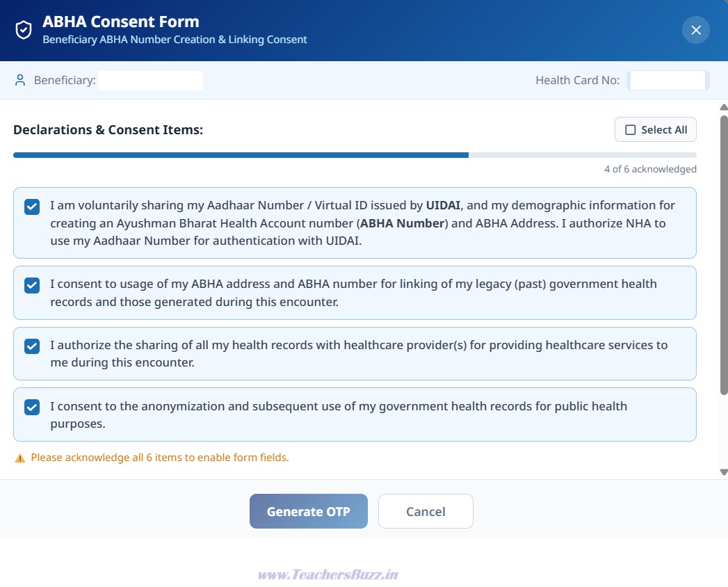The image size is (728, 587).
Task: Click the Beneficiary name field
Action: tap(151, 81)
